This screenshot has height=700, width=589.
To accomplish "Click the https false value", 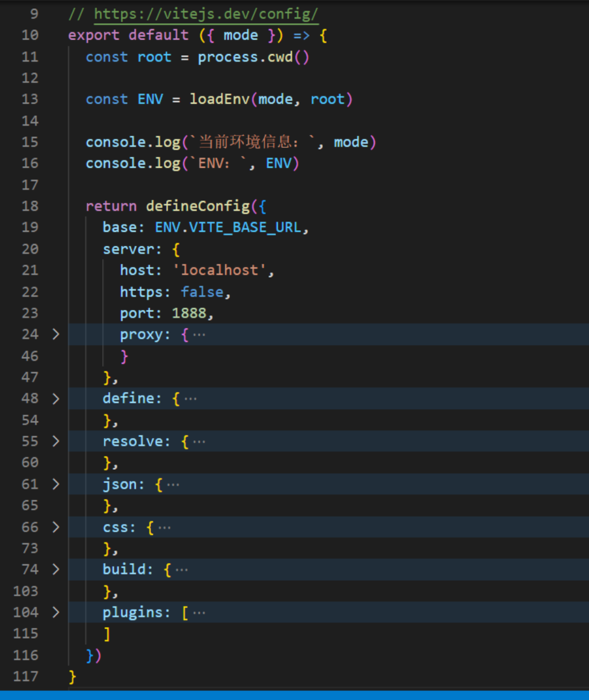I will (x=202, y=291).
